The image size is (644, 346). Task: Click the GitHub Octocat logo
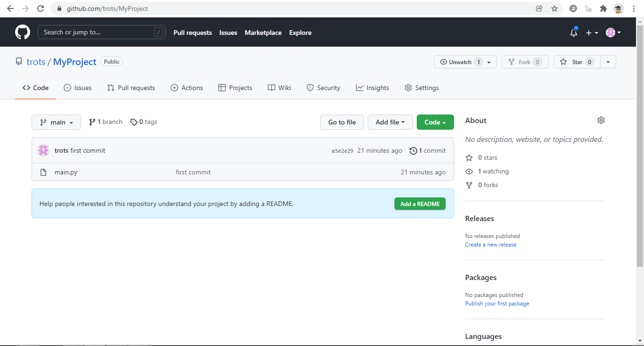[23, 32]
